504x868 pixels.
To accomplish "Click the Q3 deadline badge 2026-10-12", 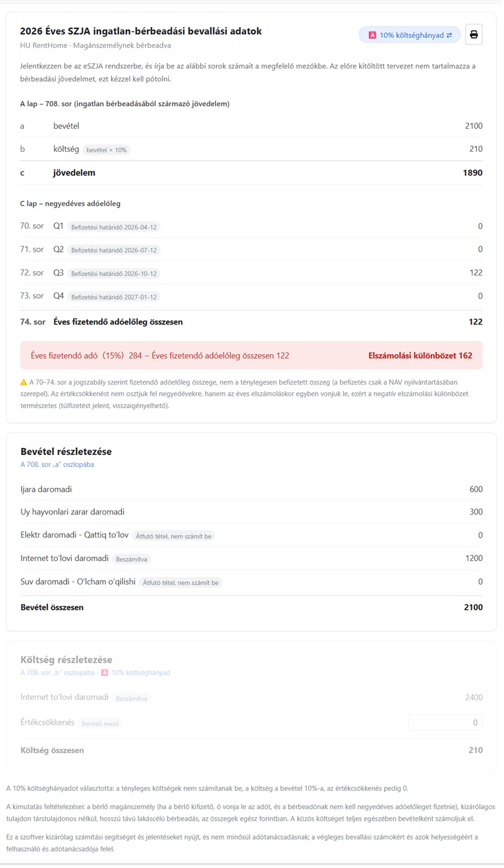I will point(114,274).
